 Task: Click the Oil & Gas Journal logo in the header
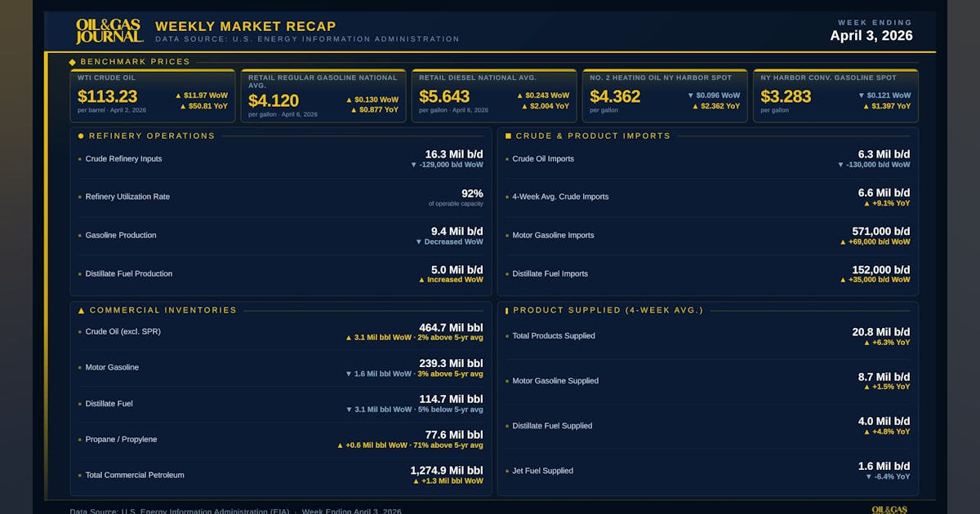[x=109, y=31]
